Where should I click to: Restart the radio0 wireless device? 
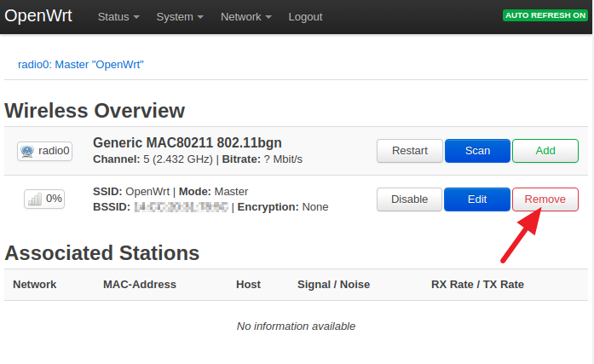point(410,151)
